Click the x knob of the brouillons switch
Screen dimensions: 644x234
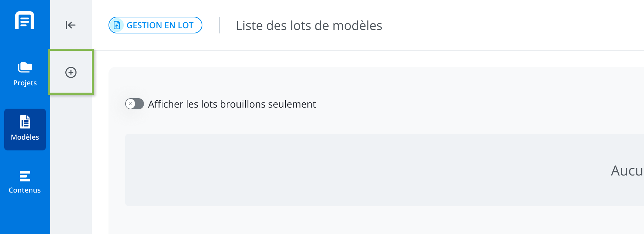[x=130, y=104]
